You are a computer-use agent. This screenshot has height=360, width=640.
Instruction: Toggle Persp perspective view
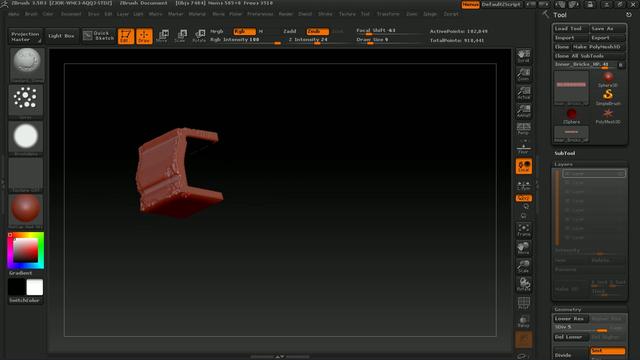(x=524, y=129)
